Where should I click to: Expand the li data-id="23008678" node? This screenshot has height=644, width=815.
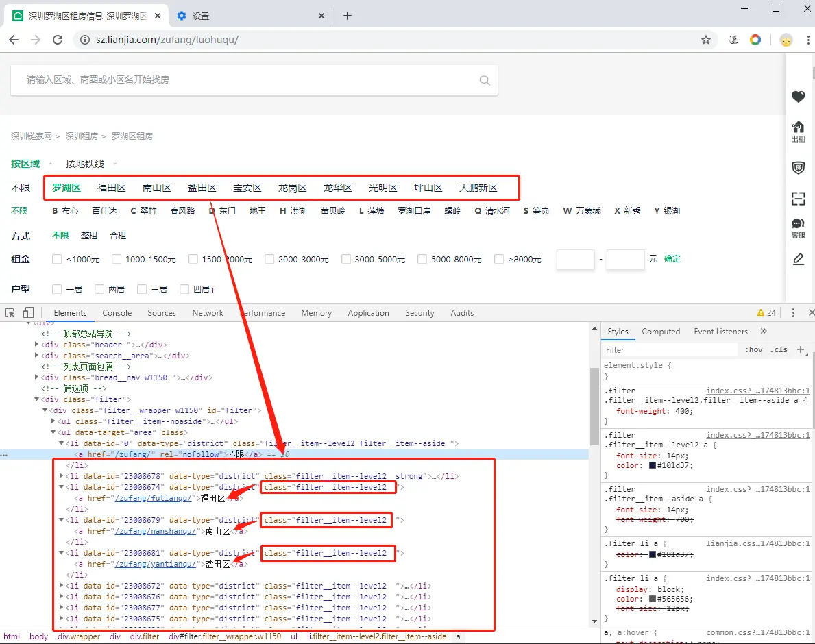click(61, 475)
